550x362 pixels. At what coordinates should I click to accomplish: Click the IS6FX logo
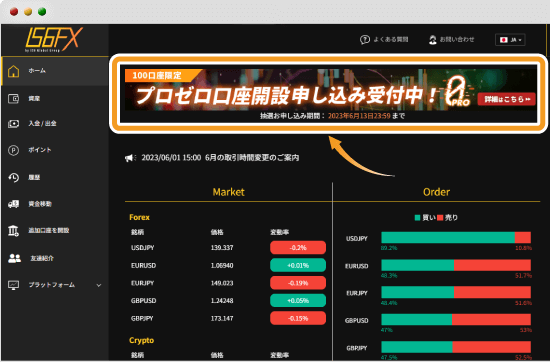(x=54, y=39)
